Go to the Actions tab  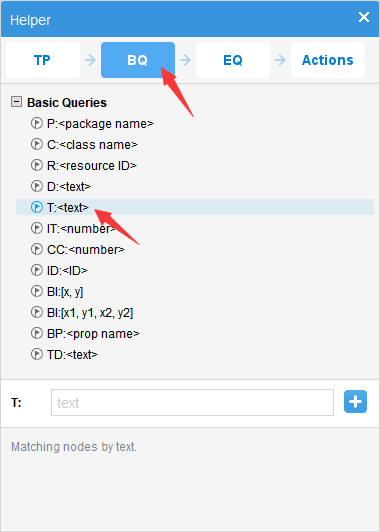coord(328,60)
